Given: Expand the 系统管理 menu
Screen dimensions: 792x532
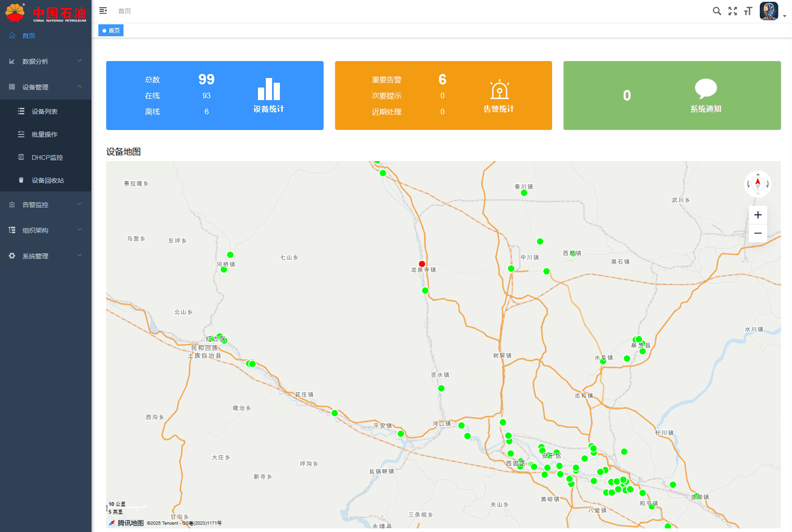Looking at the screenshot, I should coord(46,256).
